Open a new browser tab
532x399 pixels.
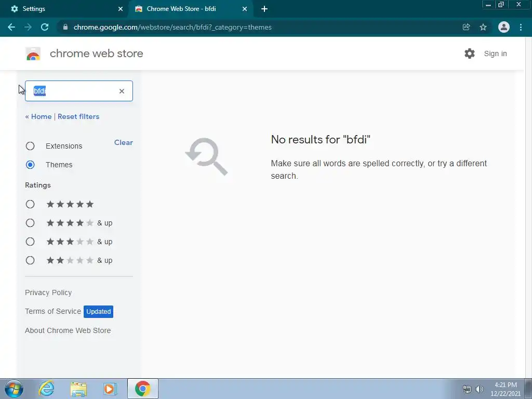pyautogui.click(x=264, y=9)
